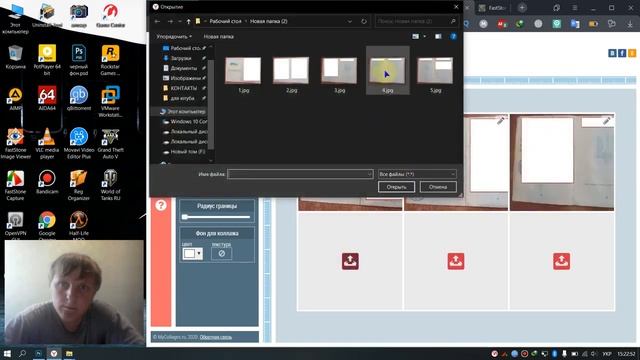
Task: Open Google Chrome desktop shortcut
Action: pyautogui.click(x=47, y=224)
